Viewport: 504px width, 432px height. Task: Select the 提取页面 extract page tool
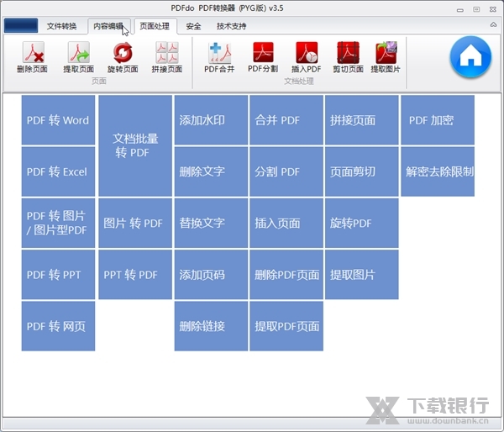(x=78, y=57)
